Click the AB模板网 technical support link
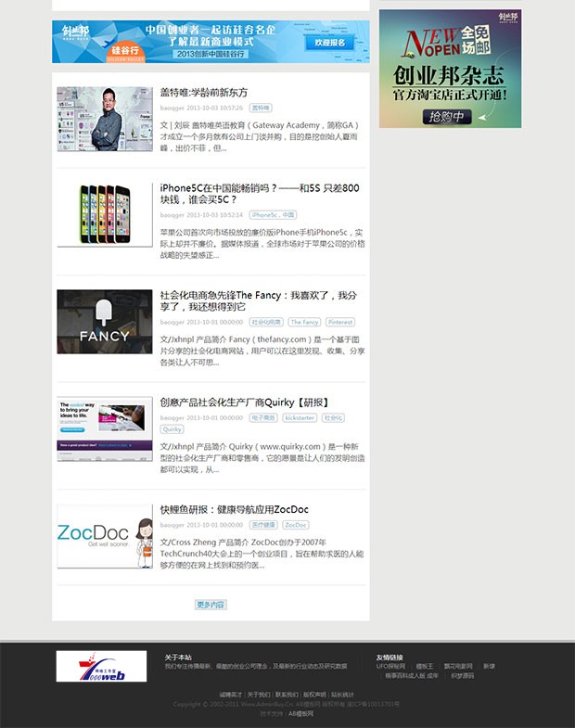Image resolution: width=575 pixels, height=728 pixels. [301, 713]
